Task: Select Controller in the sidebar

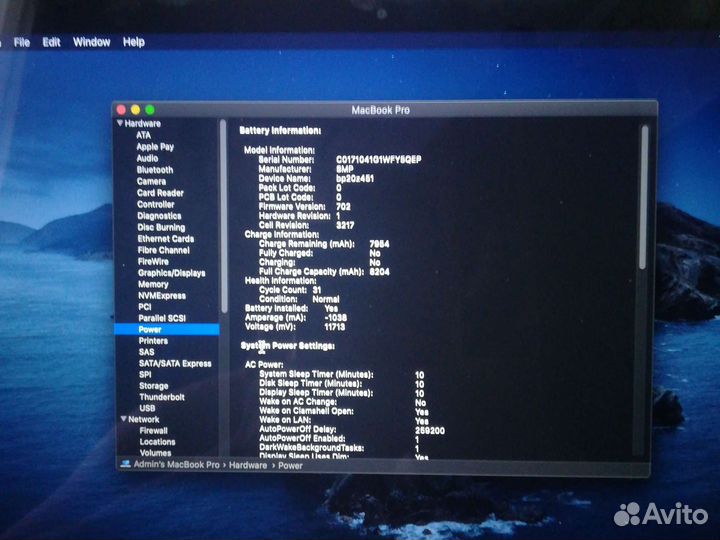Action: click(156, 204)
